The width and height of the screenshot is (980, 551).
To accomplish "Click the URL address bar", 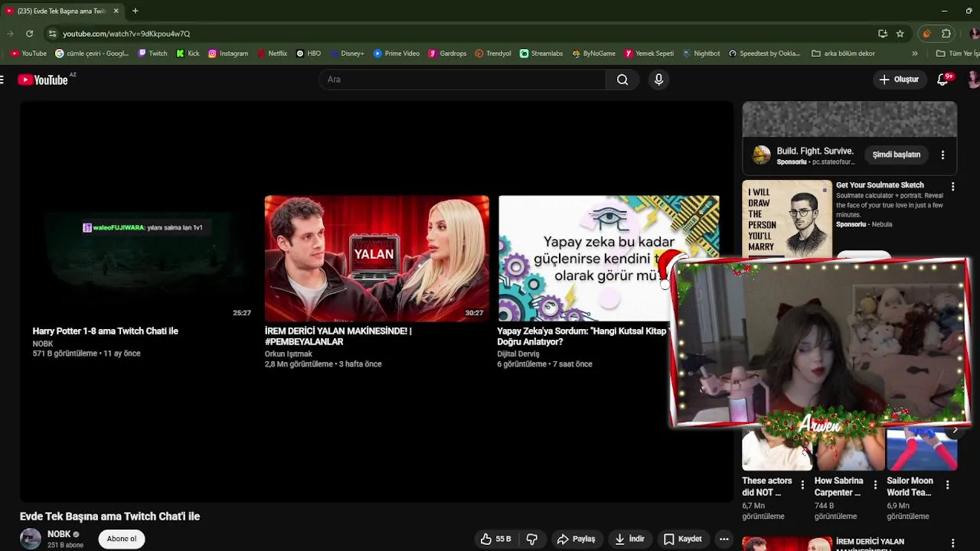I will (x=459, y=34).
